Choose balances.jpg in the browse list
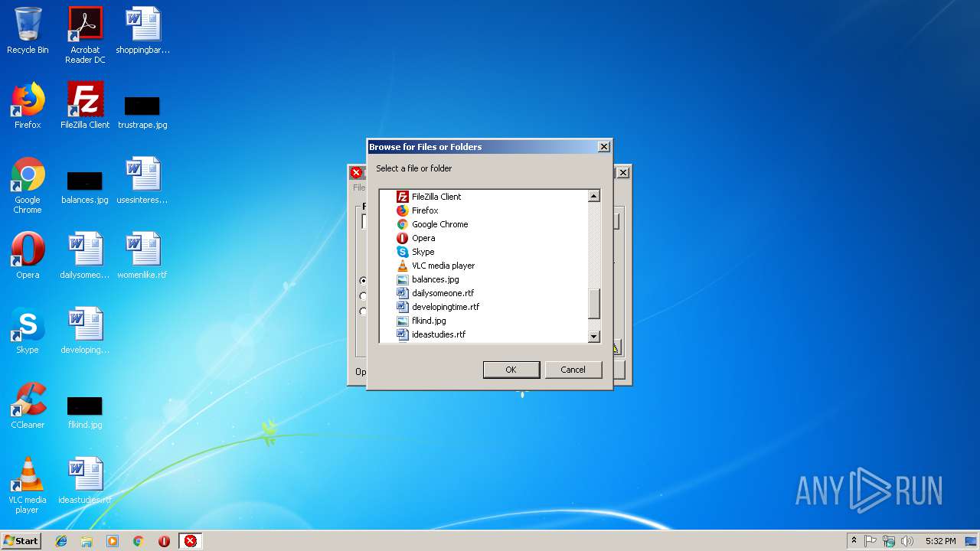 [x=428, y=279]
